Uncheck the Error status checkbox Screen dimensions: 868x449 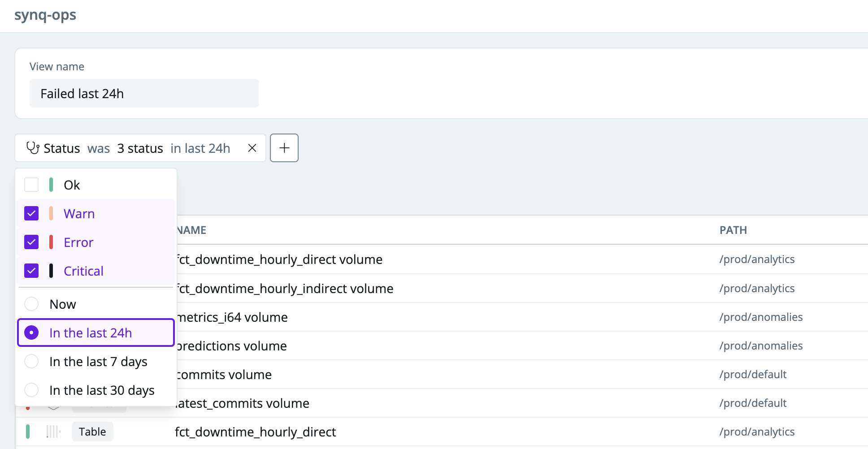click(31, 242)
